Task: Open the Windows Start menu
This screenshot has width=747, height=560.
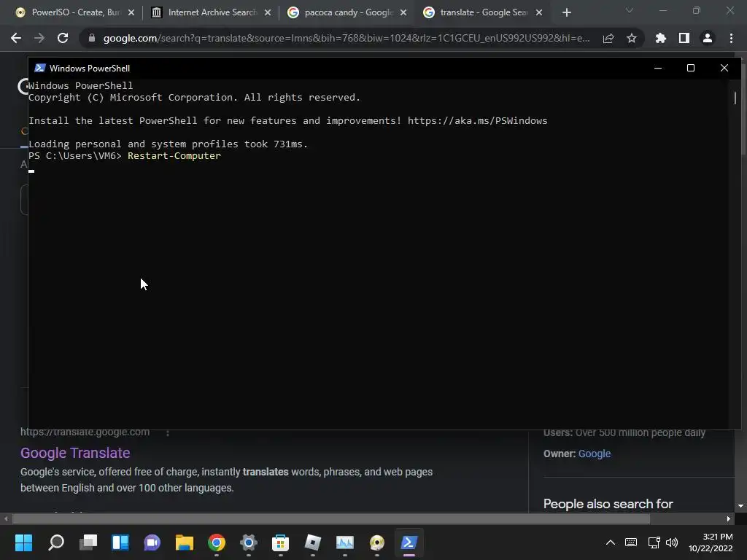Action: (23, 542)
